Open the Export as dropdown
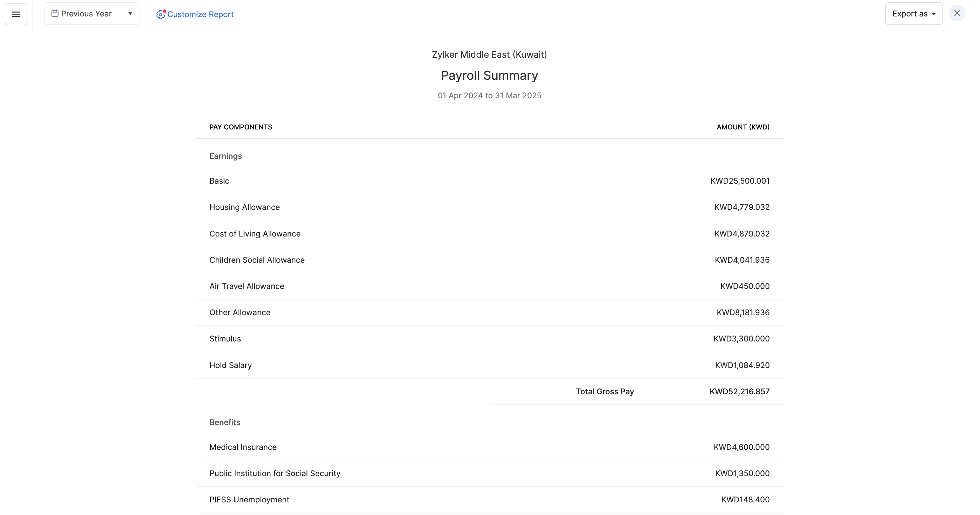Viewport: 980px width, 515px height. pos(913,14)
